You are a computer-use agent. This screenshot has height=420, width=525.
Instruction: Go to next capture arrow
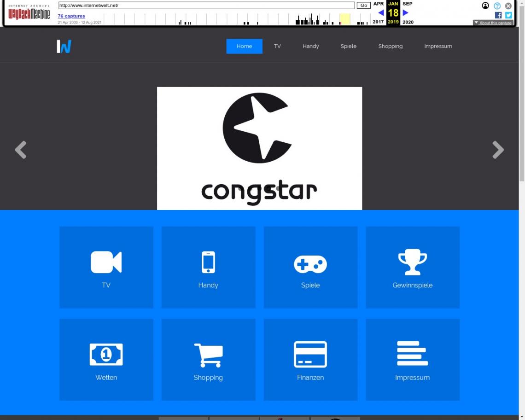pos(405,13)
